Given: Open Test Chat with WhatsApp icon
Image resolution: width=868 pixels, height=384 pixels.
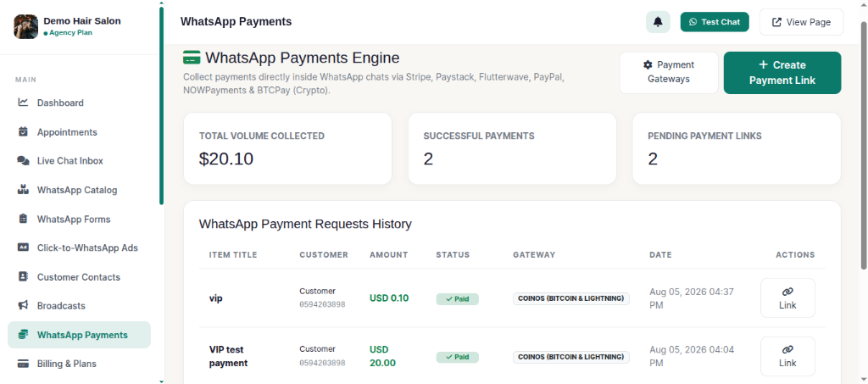Looking at the screenshot, I should [x=714, y=22].
